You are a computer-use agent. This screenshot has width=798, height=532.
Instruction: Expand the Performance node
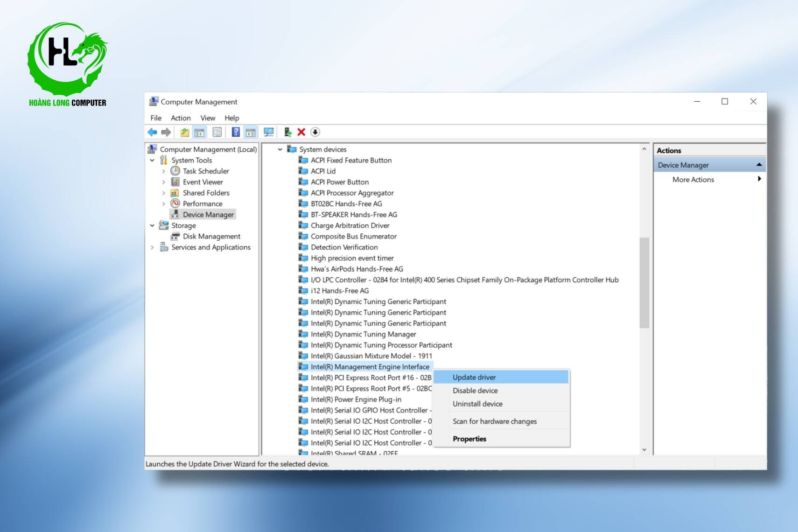(x=163, y=204)
